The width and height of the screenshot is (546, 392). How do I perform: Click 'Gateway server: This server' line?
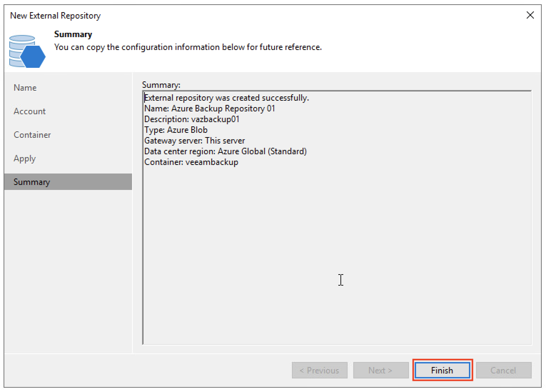(195, 141)
